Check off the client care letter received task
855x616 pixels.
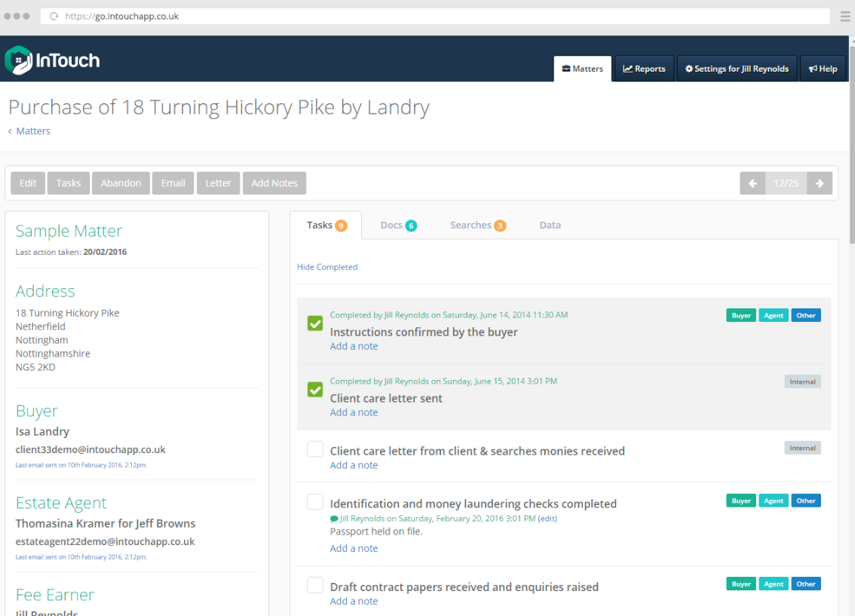(314, 449)
